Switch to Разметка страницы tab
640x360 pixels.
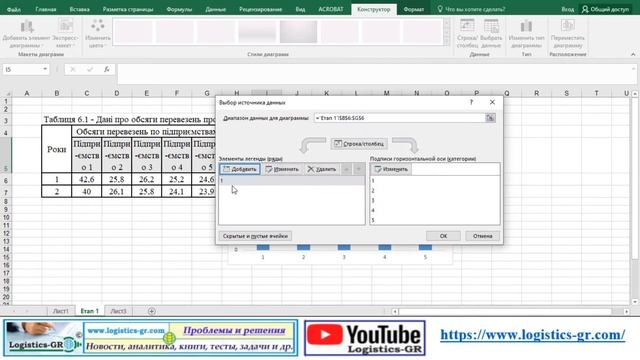(x=128, y=9)
